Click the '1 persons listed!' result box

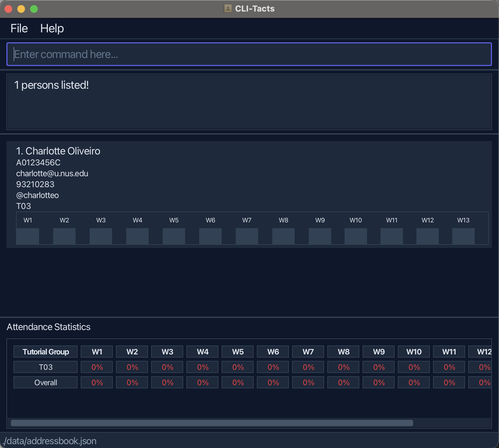[x=249, y=102]
